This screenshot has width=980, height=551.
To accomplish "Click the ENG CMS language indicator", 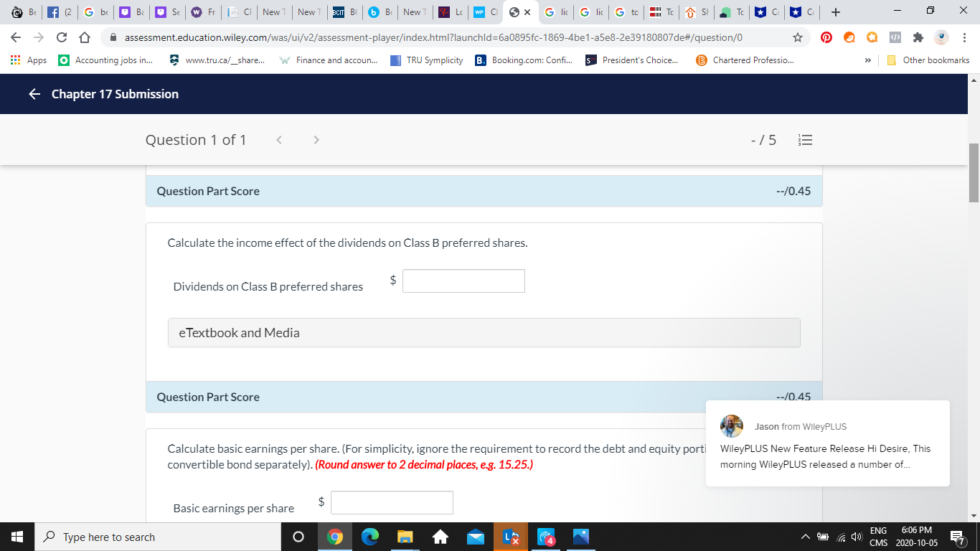I will click(879, 537).
